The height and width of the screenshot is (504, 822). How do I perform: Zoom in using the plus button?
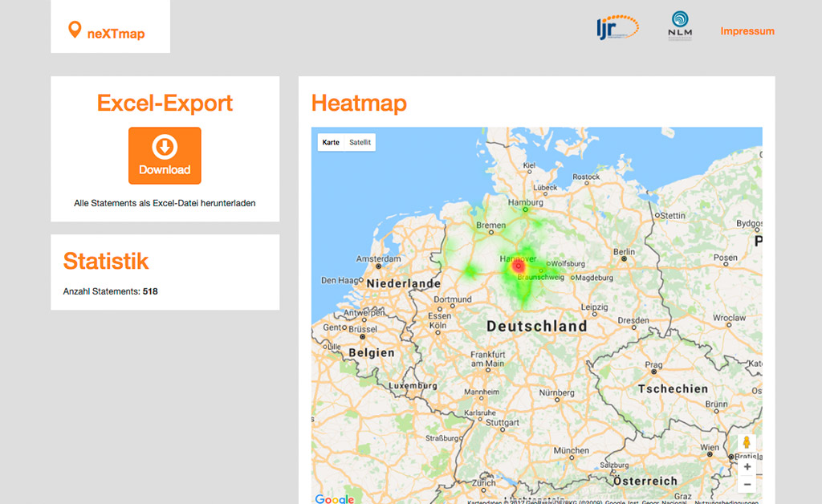point(747,466)
